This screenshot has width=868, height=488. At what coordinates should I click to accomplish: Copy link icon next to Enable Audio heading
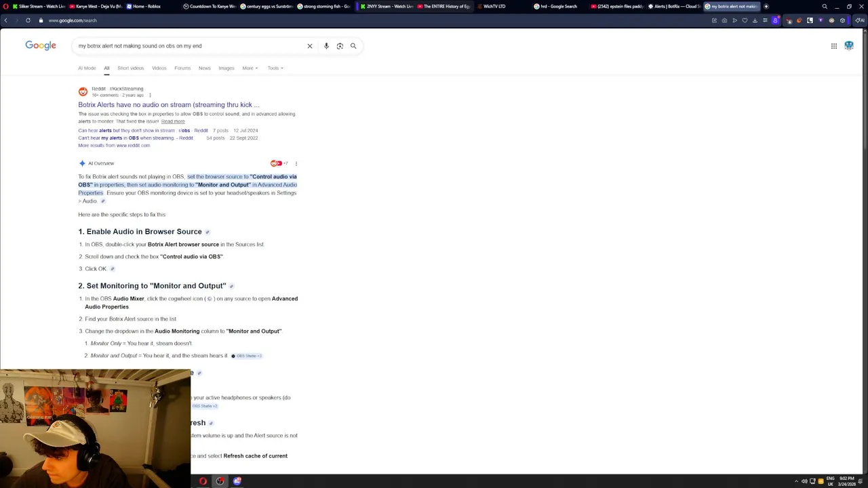pos(208,232)
